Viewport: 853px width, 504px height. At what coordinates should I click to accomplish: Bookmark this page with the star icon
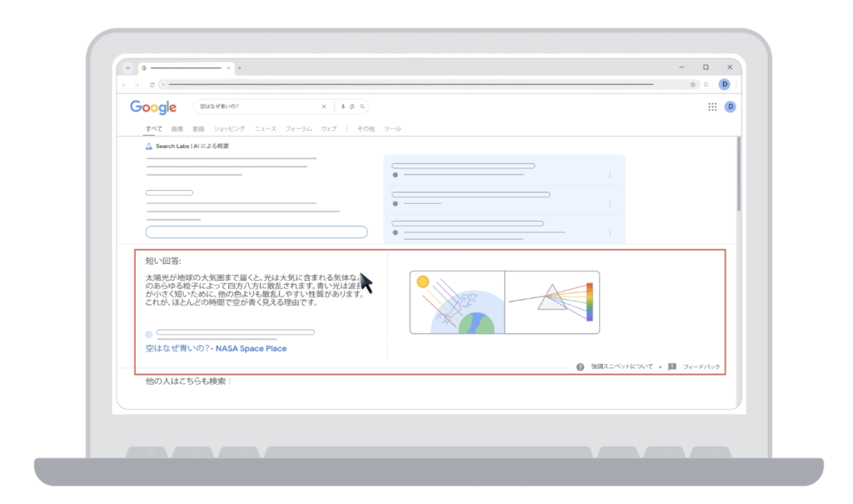(x=692, y=84)
